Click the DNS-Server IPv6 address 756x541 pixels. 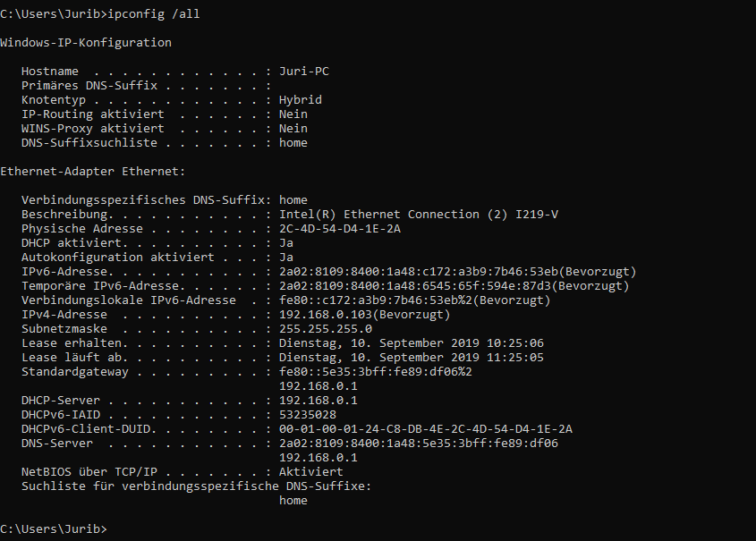coord(419,444)
